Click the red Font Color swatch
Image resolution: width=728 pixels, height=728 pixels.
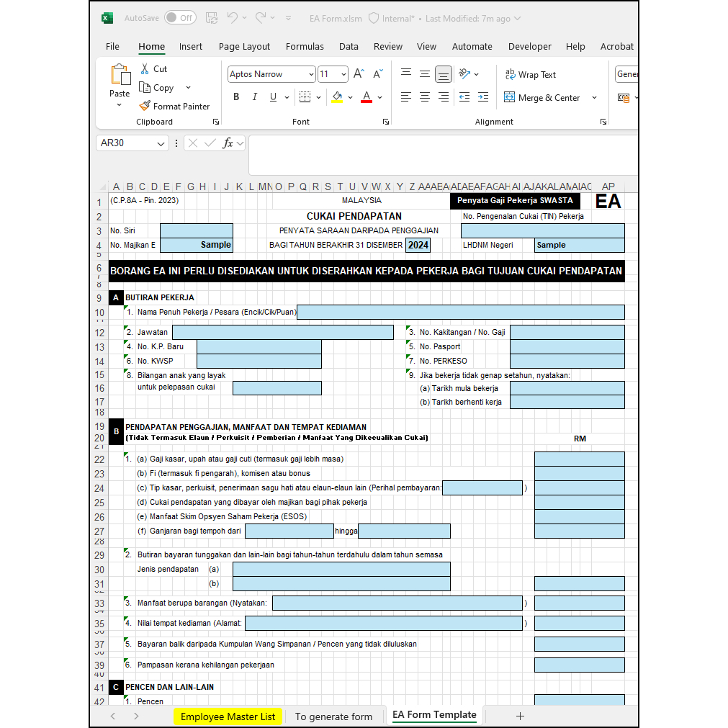click(367, 96)
